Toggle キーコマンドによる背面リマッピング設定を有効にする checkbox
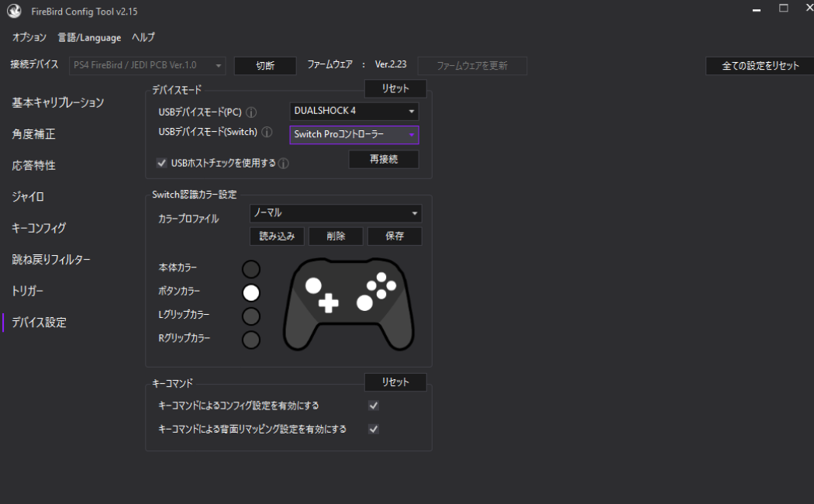This screenshot has width=814, height=504. point(373,429)
